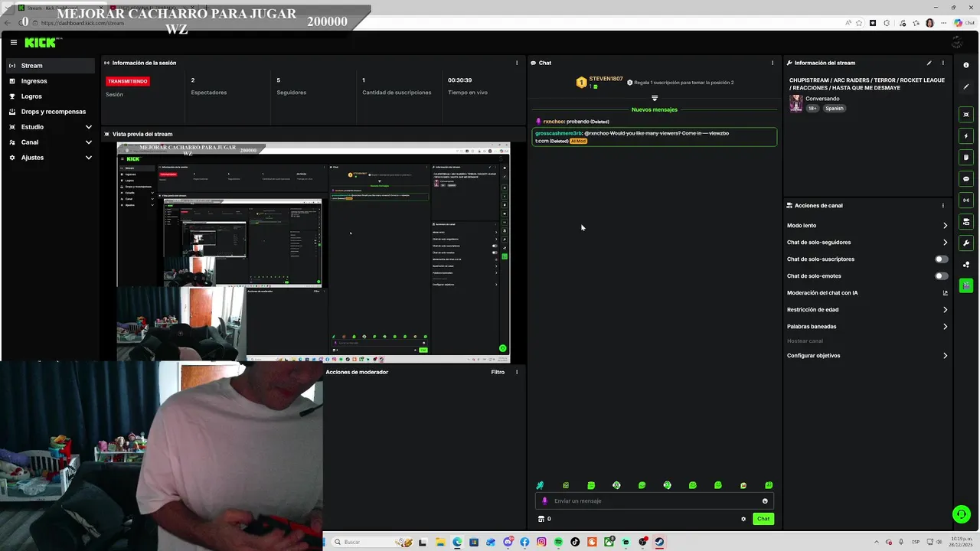Viewport: 980px width, 551px height.
Task: Go to Logros in the sidebar
Action: 51,96
